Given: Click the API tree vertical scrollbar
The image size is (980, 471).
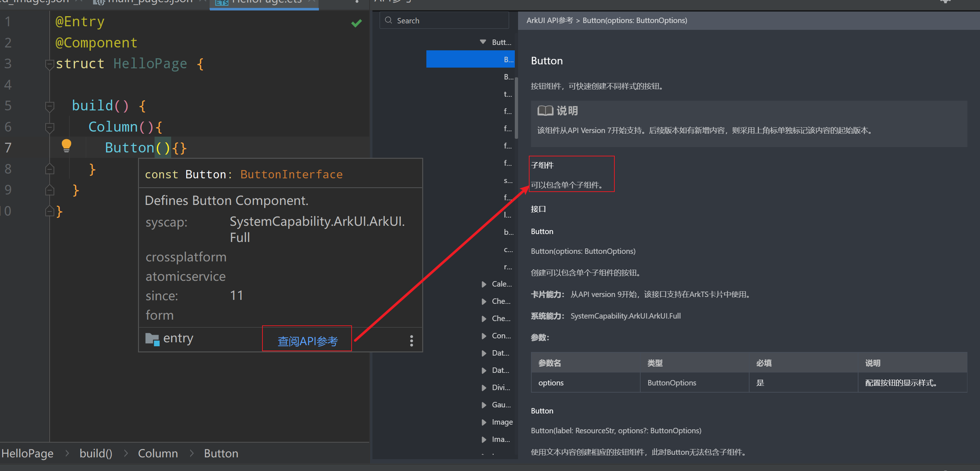Looking at the screenshot, I should (516, 109).
